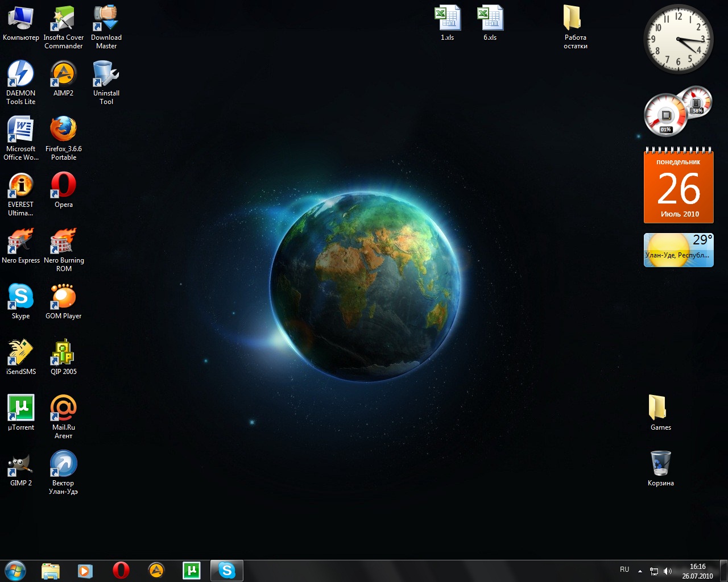Click the Windows Start button
Image resolution: width=728 pixels, height=582 pixels.
pos(15,570)
